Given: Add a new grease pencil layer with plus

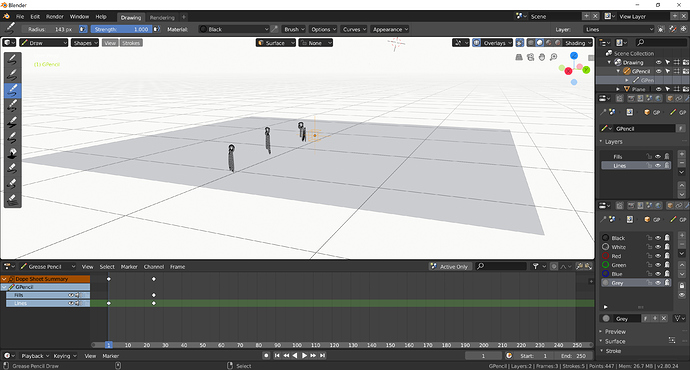Looking at the screenshot, I should coord(682,154).
